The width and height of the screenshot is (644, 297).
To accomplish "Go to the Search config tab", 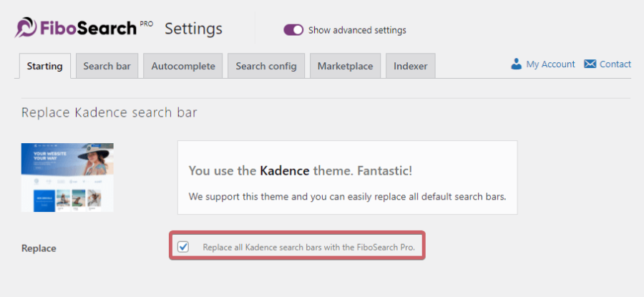I will [x=266, y=66].
